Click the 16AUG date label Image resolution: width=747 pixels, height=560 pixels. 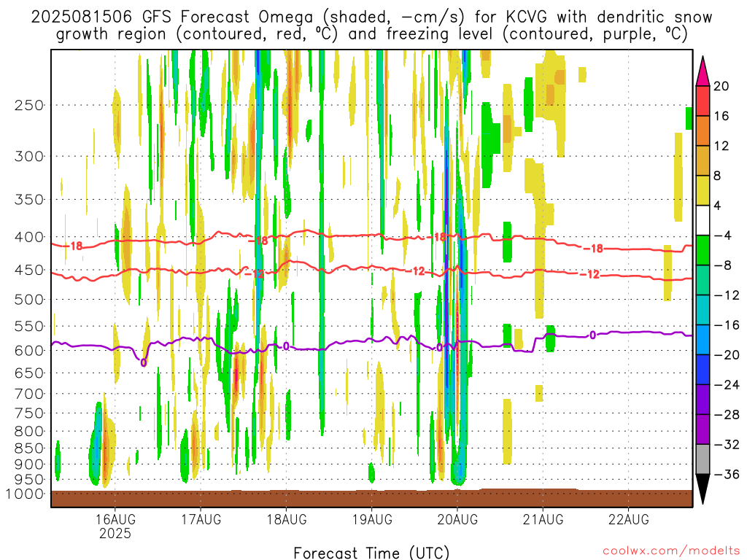pos(115,519)
